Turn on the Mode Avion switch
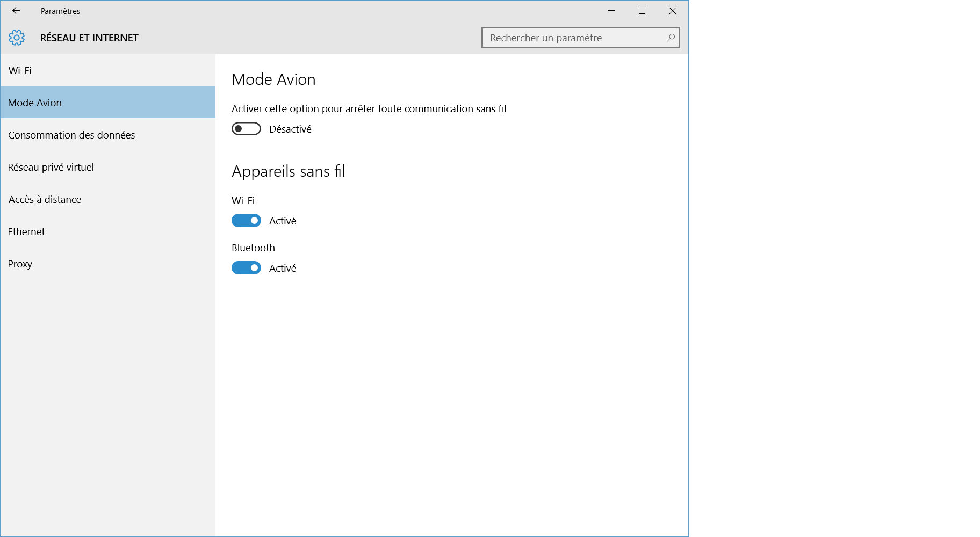 click(x=246, y=129)
